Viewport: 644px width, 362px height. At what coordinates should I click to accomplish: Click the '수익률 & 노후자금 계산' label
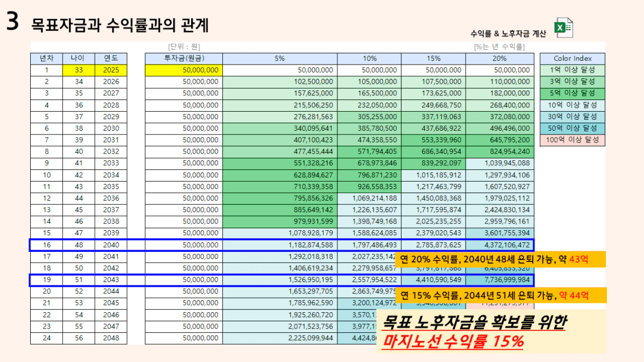tap(508, 33)
